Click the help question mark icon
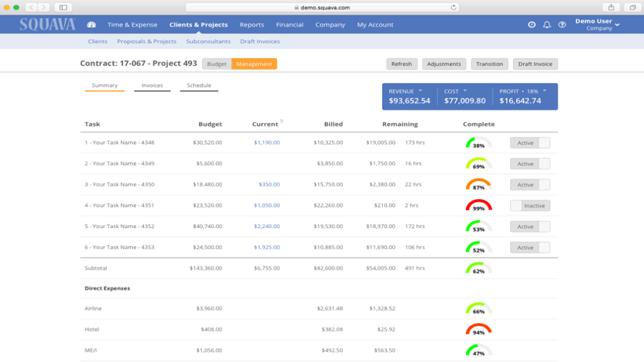Image resolution: width=644 pixels, height=362 pixels. 562,25
